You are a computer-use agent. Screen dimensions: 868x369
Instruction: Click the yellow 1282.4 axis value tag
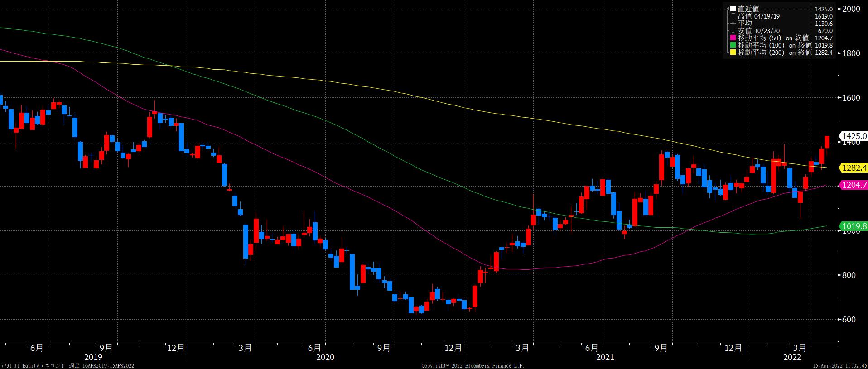tap(854, 168)
